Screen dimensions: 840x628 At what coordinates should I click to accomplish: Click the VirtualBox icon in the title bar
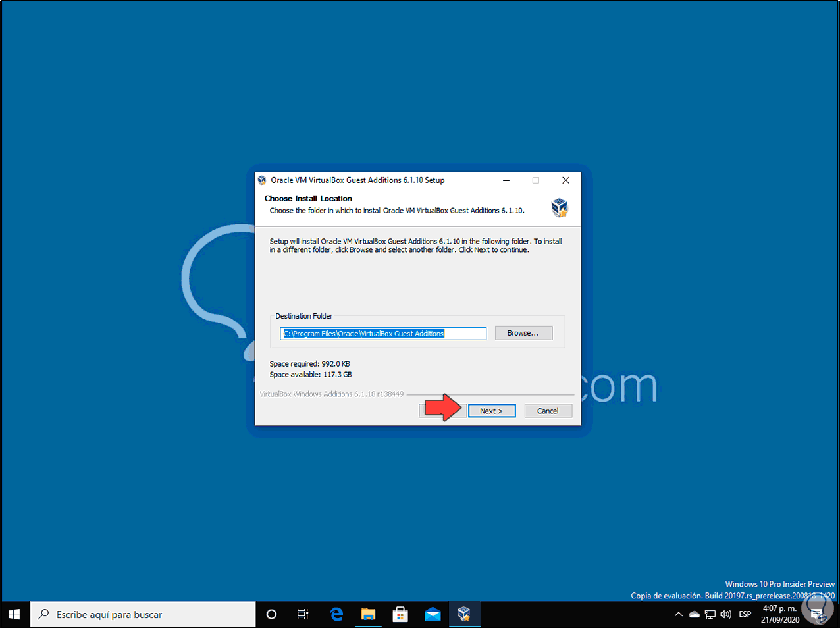[262, 180]
